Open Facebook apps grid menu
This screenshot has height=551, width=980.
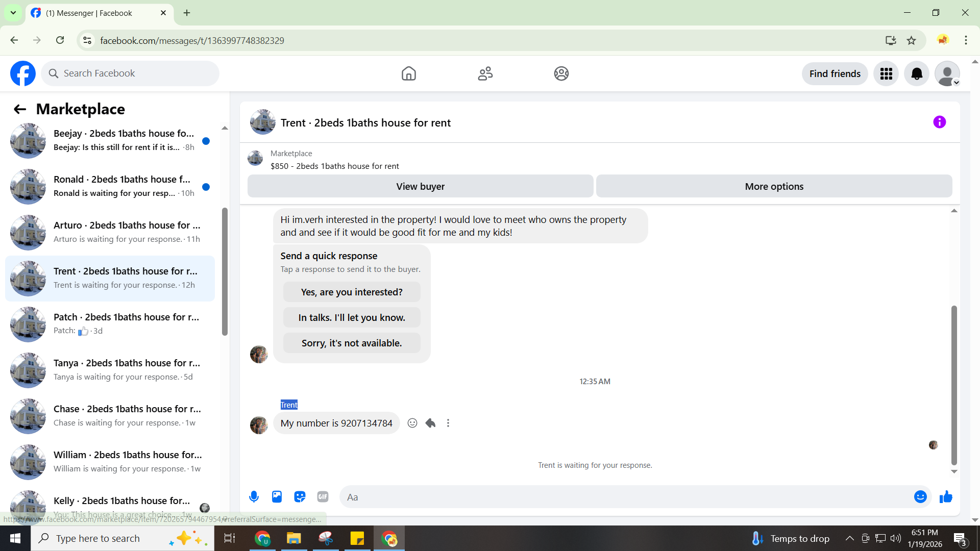tap(886, 74)
